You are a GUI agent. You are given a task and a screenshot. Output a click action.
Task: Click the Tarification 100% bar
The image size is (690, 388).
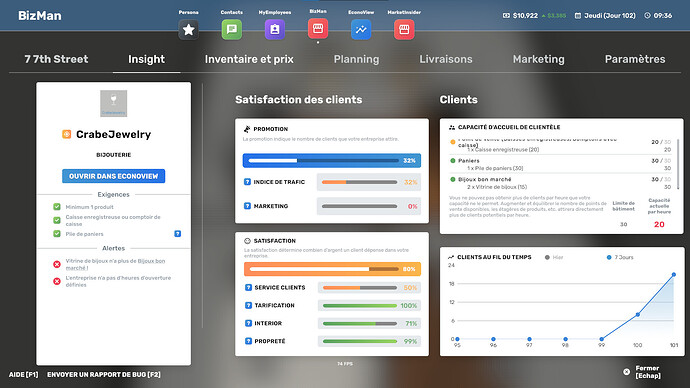(369, 305)
